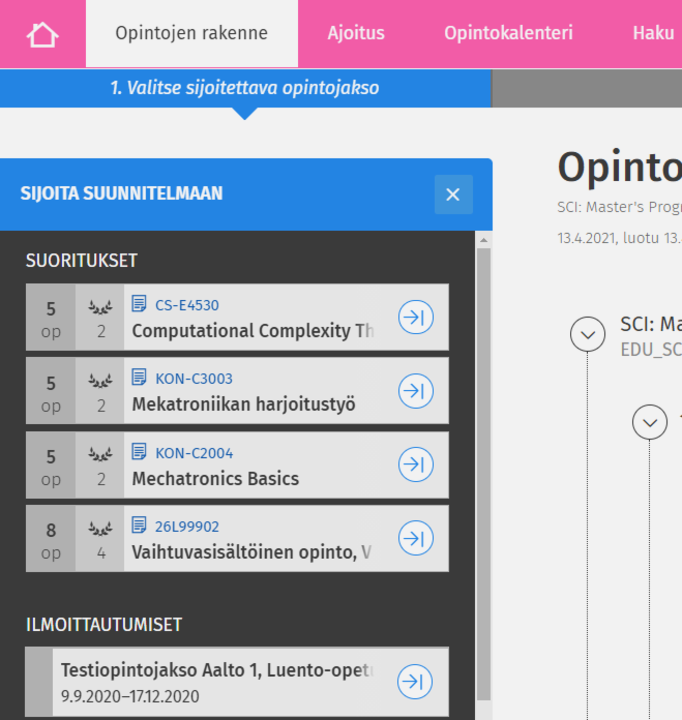Collapse the nested study module chevron

point(649,422)
